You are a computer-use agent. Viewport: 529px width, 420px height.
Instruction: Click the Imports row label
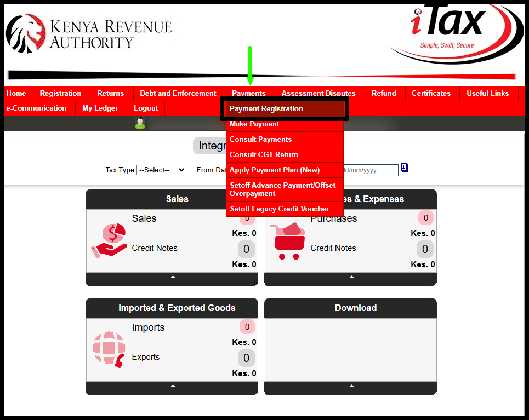[x=148, y=327]
